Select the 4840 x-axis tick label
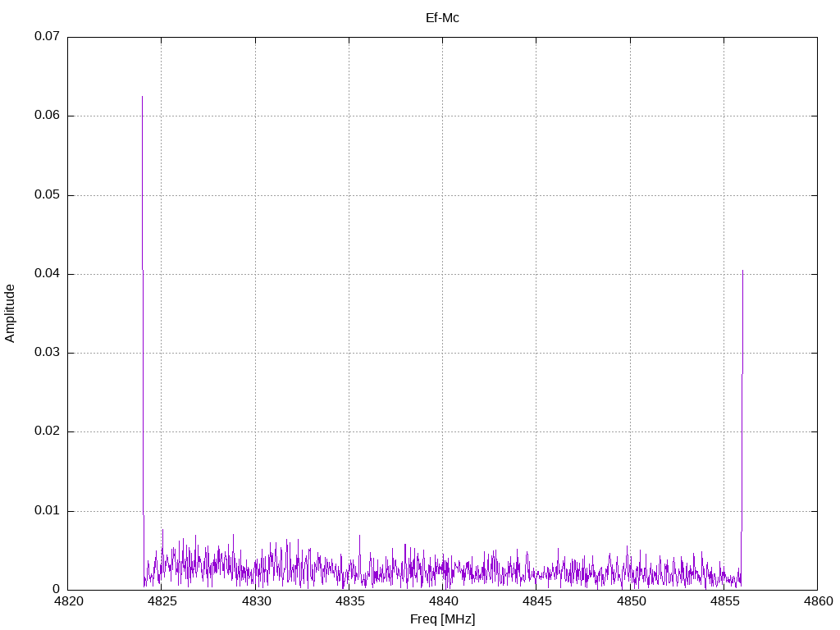This screenshot has width=840, height=630. [x=443, y=603]
